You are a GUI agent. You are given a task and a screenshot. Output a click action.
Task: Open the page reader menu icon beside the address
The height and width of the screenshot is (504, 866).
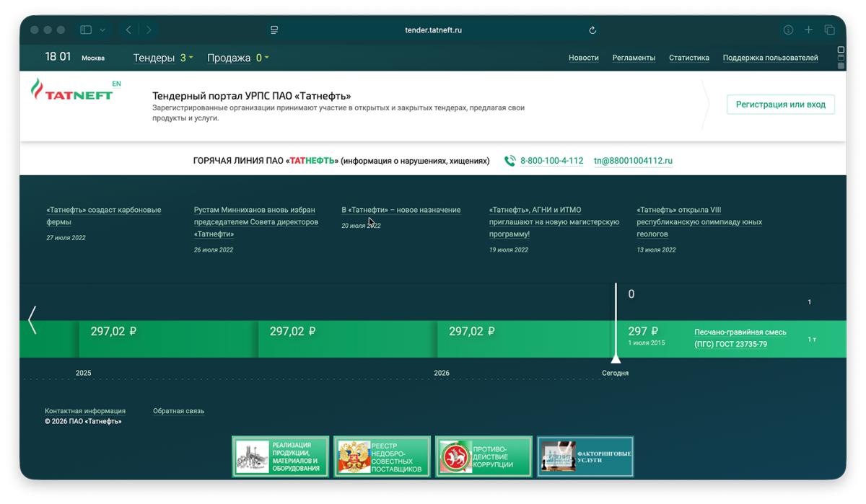coord(274,30)
